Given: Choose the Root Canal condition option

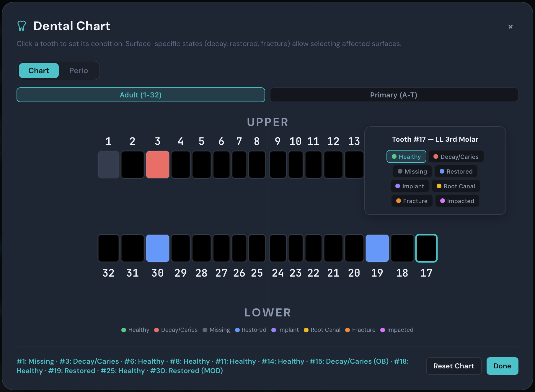Looking at the screenshot, I should click(x=456, y=186).
